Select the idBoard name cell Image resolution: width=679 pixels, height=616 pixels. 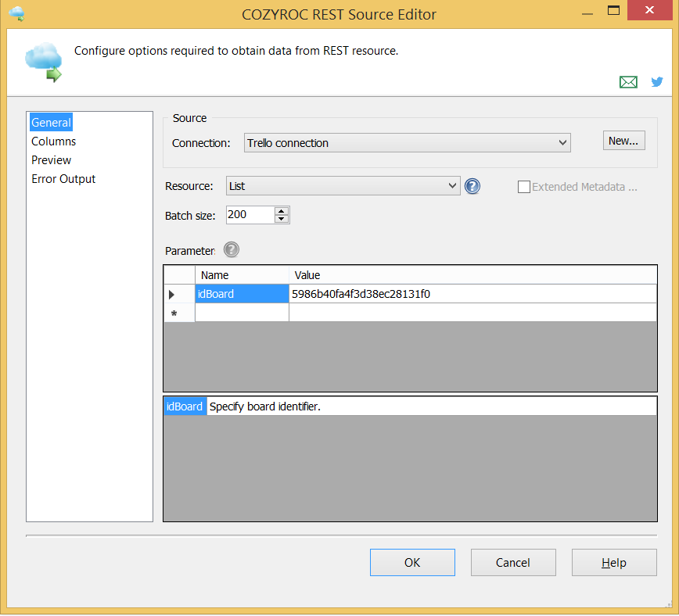click(x=242, y=294)
